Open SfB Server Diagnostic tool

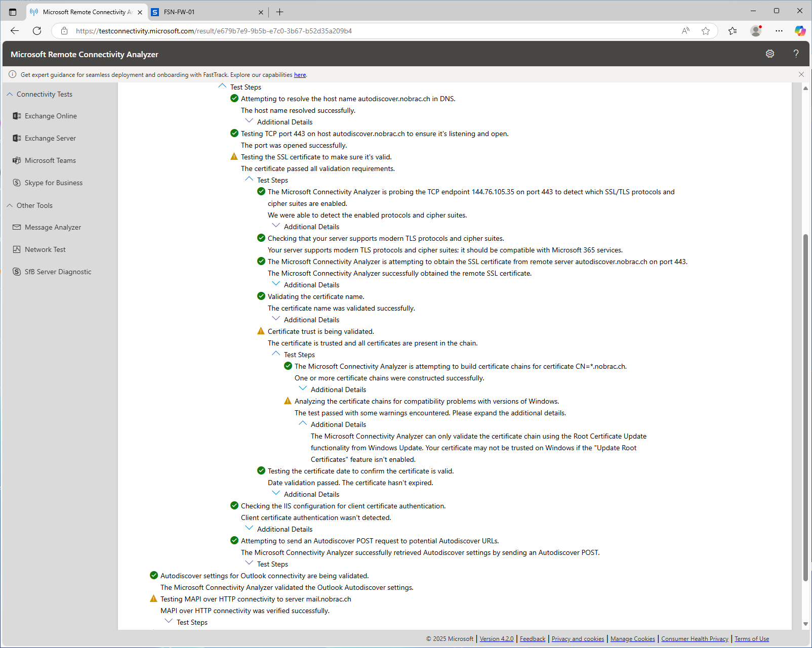click(x=58, y=272)
